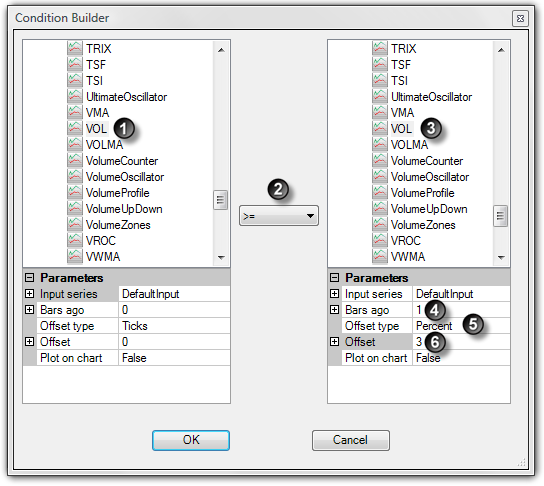Screen dimensions: 544x486
Task: Click UltimateOscillator icon in left list
Action: [75, 96]
